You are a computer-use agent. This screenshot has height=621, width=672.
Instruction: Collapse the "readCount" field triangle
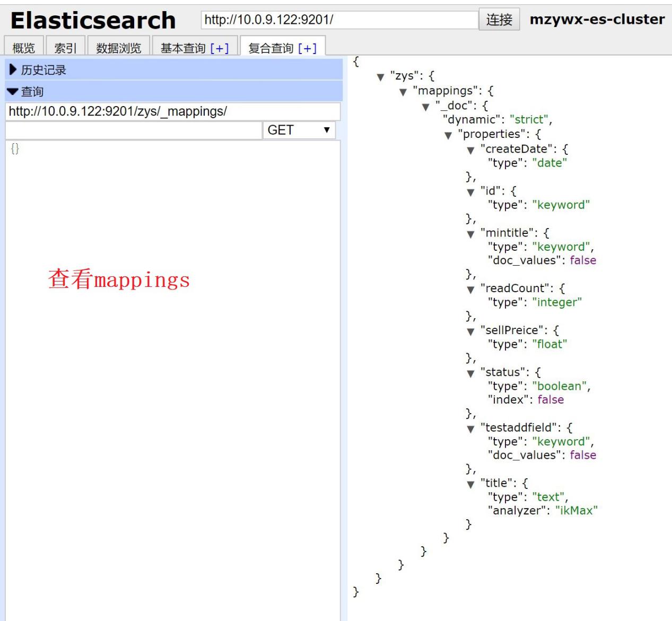point(470,290)
